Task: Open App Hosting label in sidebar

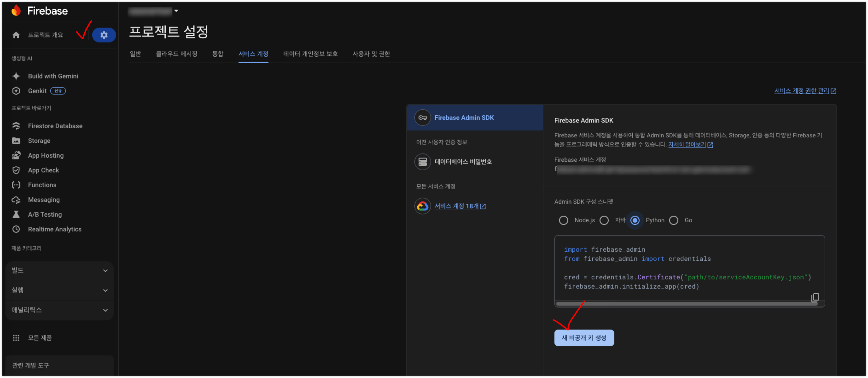Action: [46, 155]
